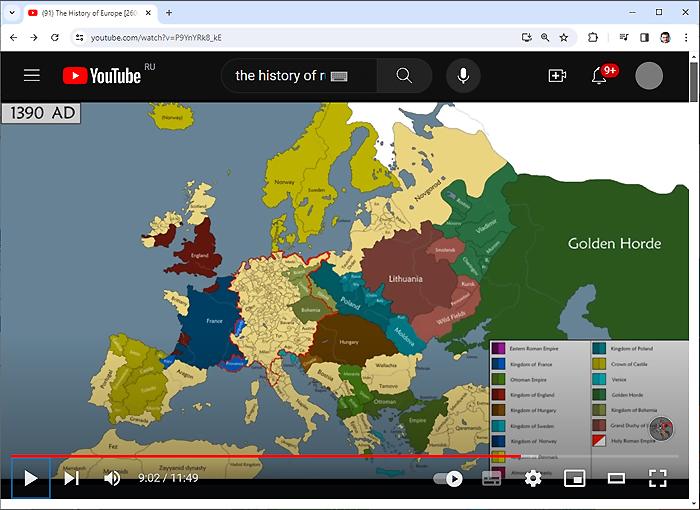Viewport: 700px width, 510px height.
Task: Click the Eastern Roman Empire legend swatch
Action: (498, 348)
